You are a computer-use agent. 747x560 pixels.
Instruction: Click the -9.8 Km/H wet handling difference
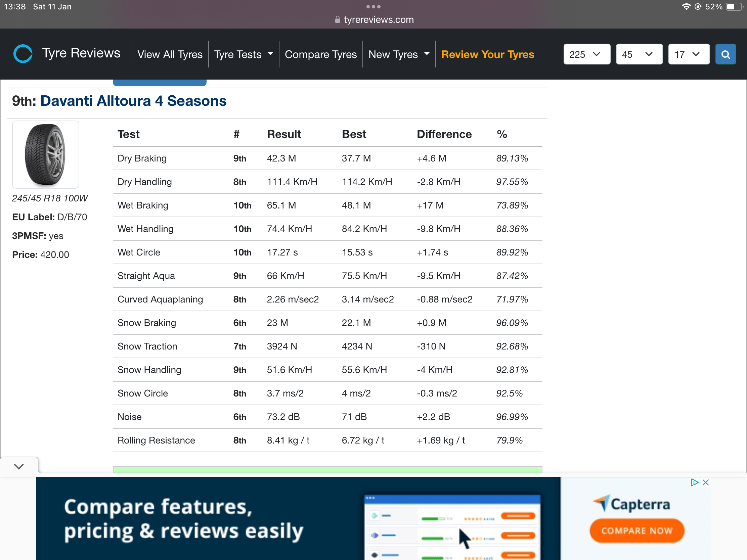[x=438, y=229]
